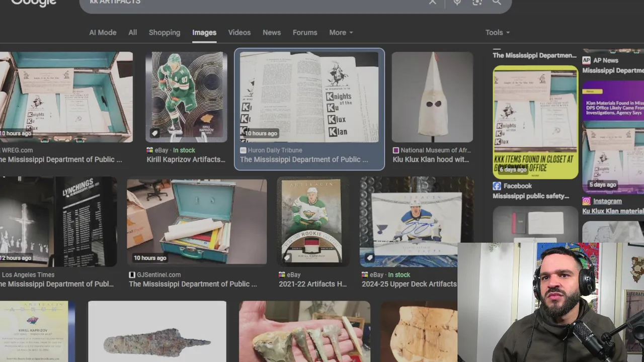This screenshot has height=362, width=644.
Task: Click the Instagram logo icon
Action: coord(586,201)
